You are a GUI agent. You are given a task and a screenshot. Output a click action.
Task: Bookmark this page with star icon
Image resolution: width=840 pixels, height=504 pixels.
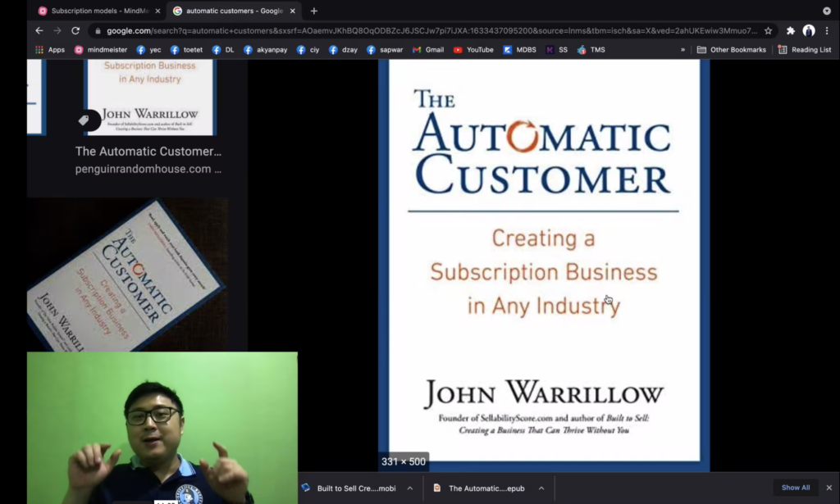pos(768,30)
